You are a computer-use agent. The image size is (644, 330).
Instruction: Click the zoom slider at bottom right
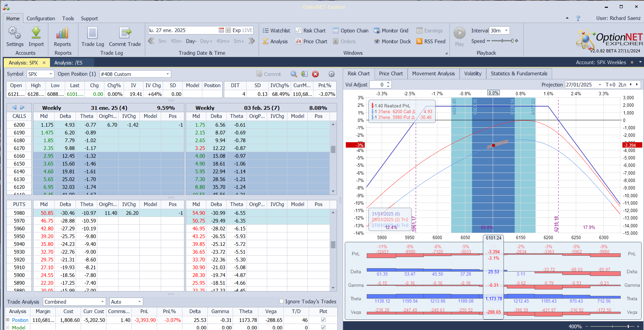[x=612, y=326]
